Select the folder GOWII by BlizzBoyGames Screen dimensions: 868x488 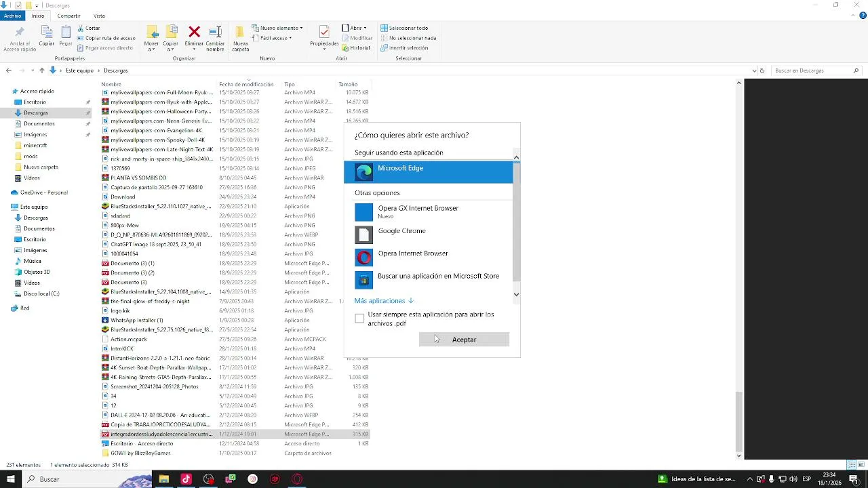(x=140, y=453)
